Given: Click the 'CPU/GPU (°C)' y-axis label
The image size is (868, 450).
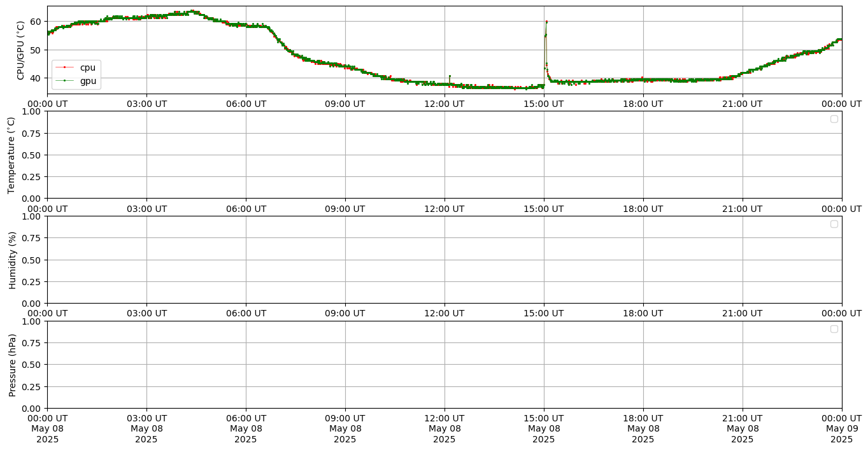Looking at the screenshot, I should (20, 50).
